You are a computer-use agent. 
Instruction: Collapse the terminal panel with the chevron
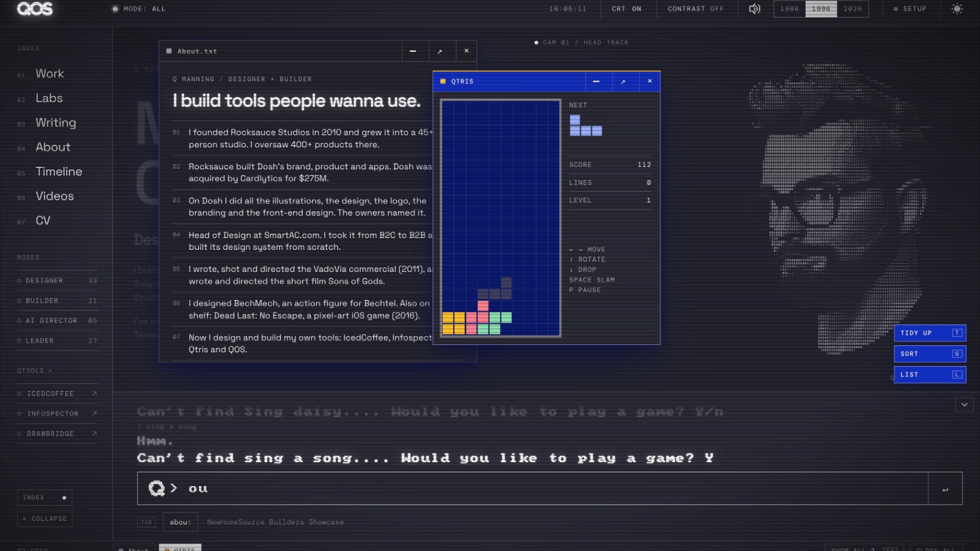click(964, 404)
